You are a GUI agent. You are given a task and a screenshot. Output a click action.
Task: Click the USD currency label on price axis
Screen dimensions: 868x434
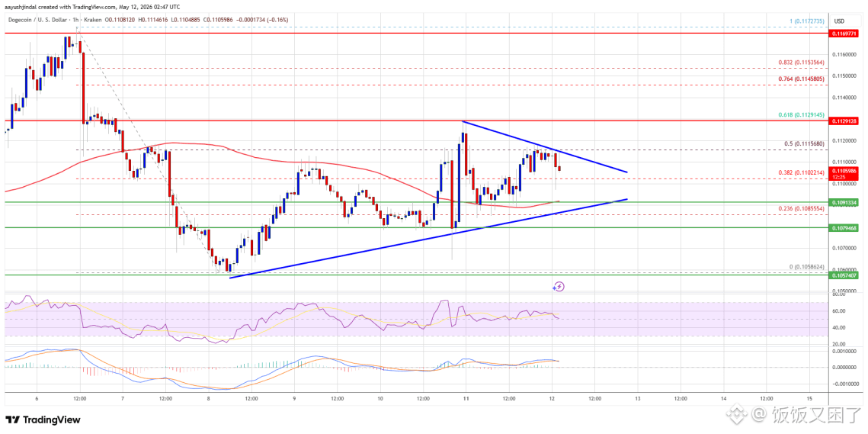[x=839, y=21]
